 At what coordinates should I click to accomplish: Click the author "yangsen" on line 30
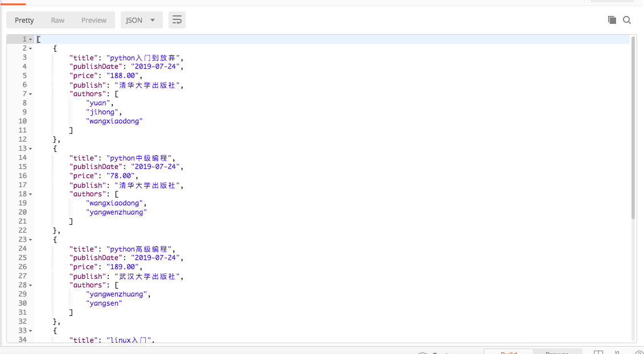click(104, 303)
